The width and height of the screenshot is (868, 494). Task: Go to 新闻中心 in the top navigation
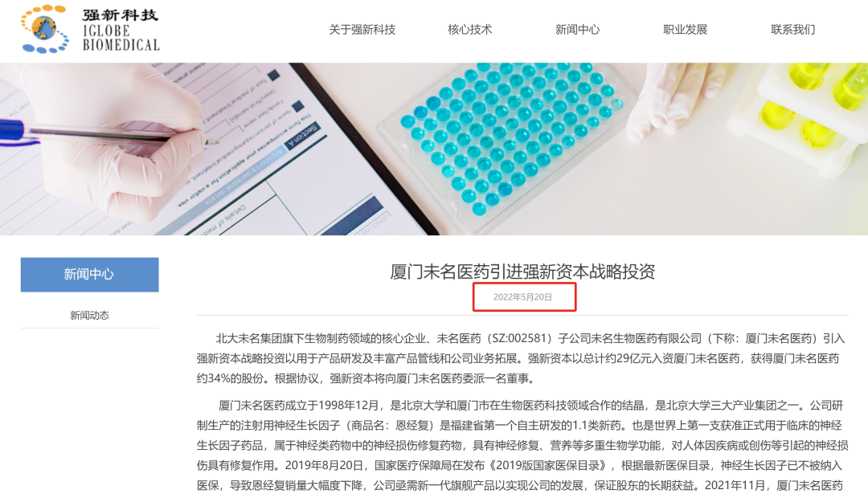[x=577, y=30]
